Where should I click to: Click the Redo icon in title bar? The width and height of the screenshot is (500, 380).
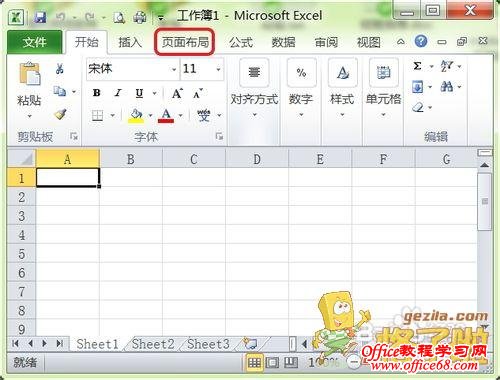click(x=90, y=17)
